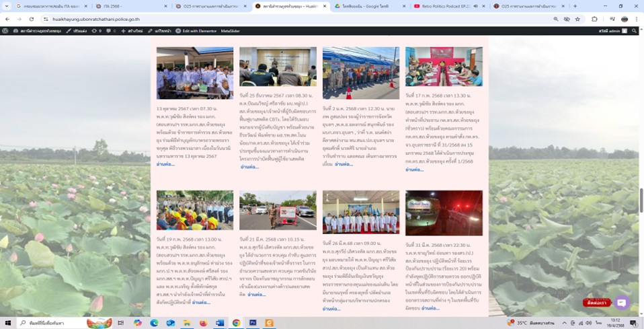Open the floating chat contact button
644x329 pixels.
click(622, 303)
